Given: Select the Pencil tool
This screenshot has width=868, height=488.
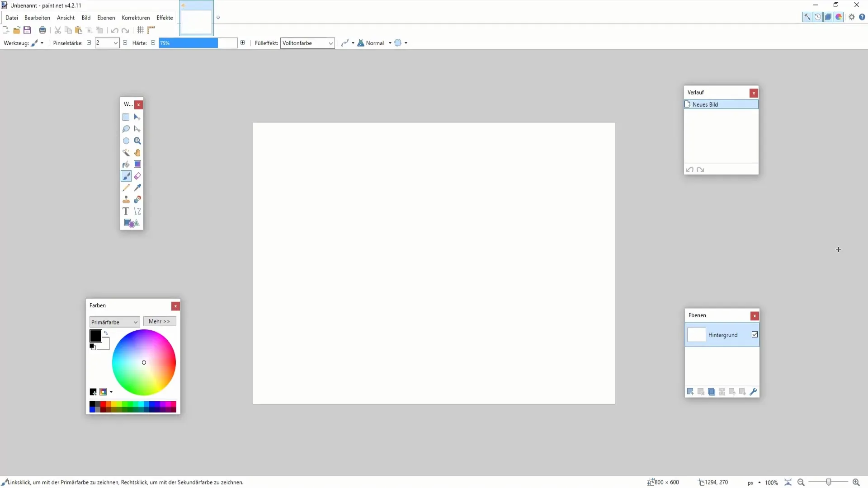Looking at the screenshot, I should point(126,188).
